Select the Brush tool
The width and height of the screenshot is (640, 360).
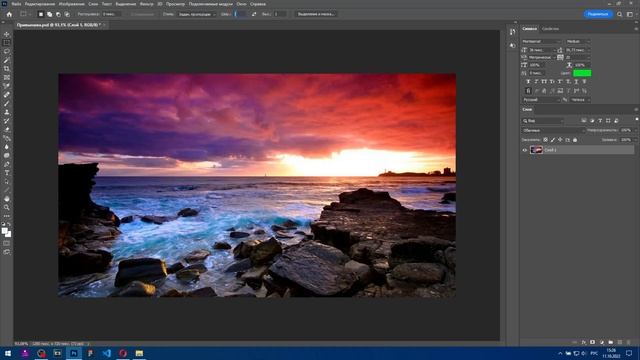point(7,103)
